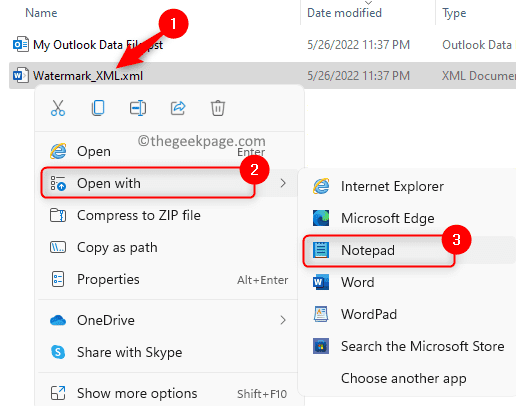The image size is (516, 406).
Task: Click the Watermark_XML.xml file icon
Action: tap(21, 76)
